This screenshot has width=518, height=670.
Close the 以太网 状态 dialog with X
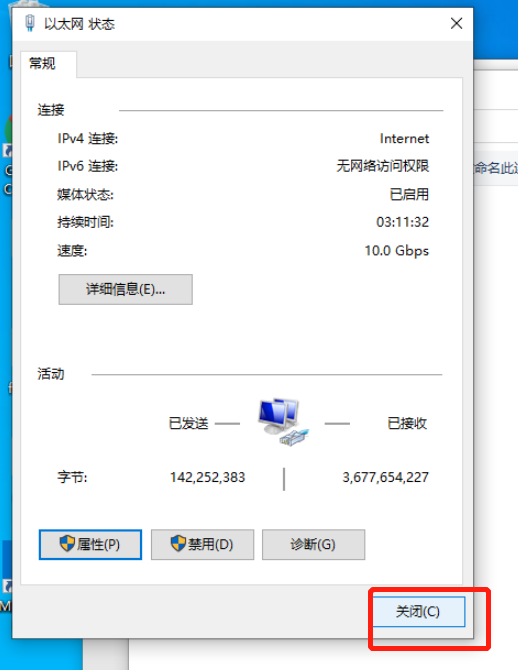[x=456, y=24]
